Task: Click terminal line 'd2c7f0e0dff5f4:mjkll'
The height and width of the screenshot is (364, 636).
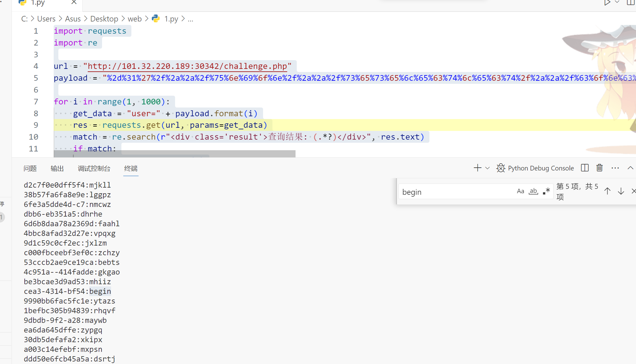Action: click(x=67, y=185)
